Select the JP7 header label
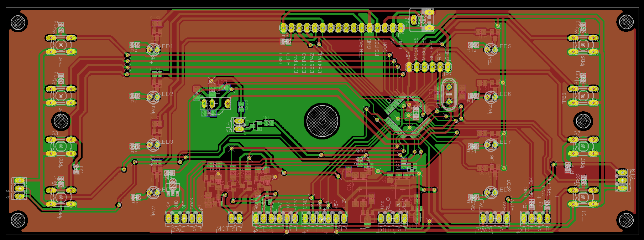644x240 pixels. pyautogui.click(x=447, y=75)
